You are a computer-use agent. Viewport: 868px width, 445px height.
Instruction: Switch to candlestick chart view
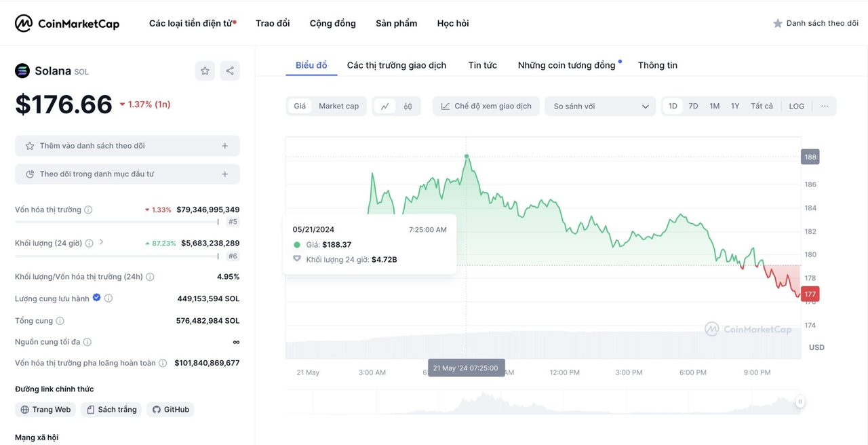click(408, 106)
